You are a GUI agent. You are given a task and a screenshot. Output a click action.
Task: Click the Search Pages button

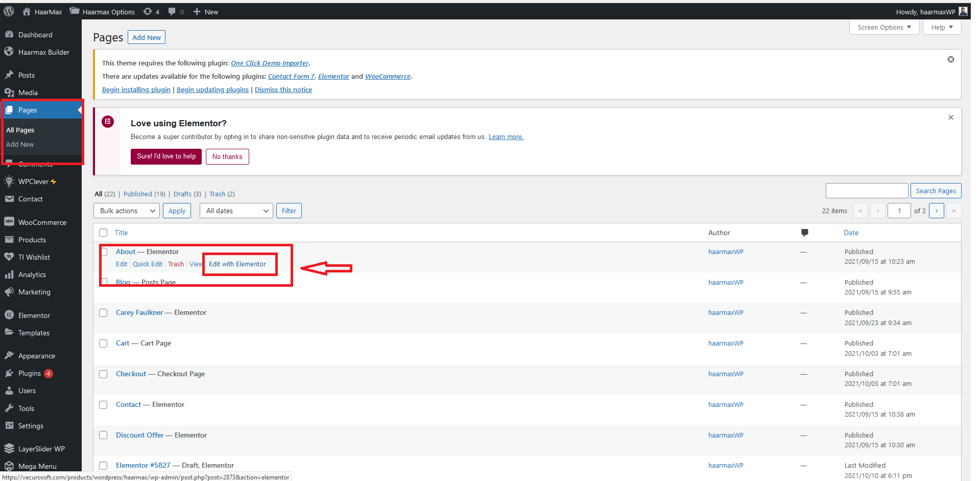[936, 191]
